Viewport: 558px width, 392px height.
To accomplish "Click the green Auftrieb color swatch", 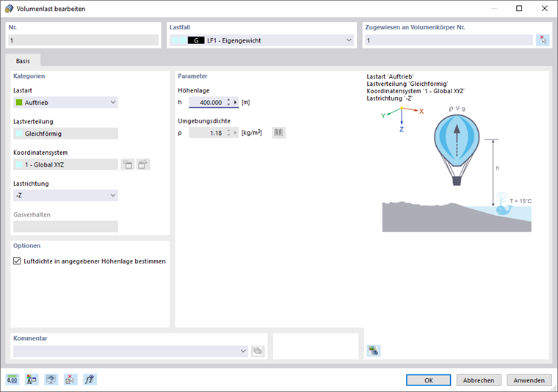I will click(x=19, y=103).
